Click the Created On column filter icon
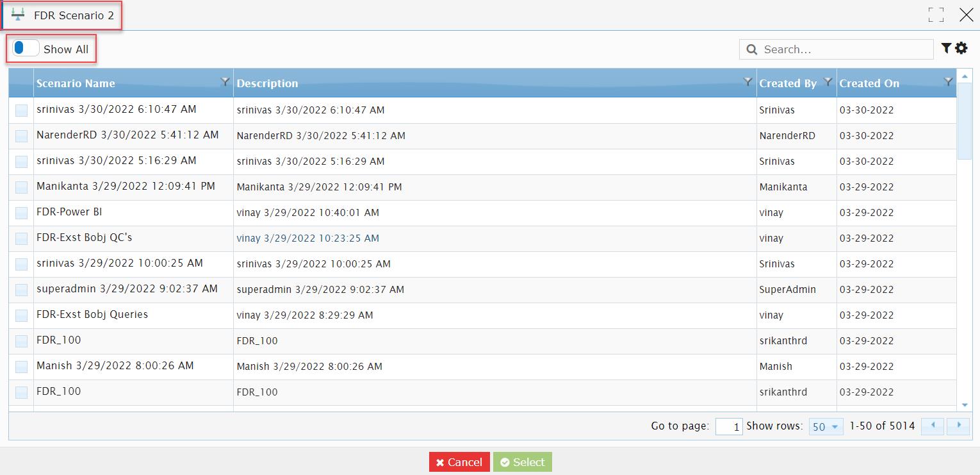Image resolution: width=980 pixels, height=475 pixels. coord(949,81)
